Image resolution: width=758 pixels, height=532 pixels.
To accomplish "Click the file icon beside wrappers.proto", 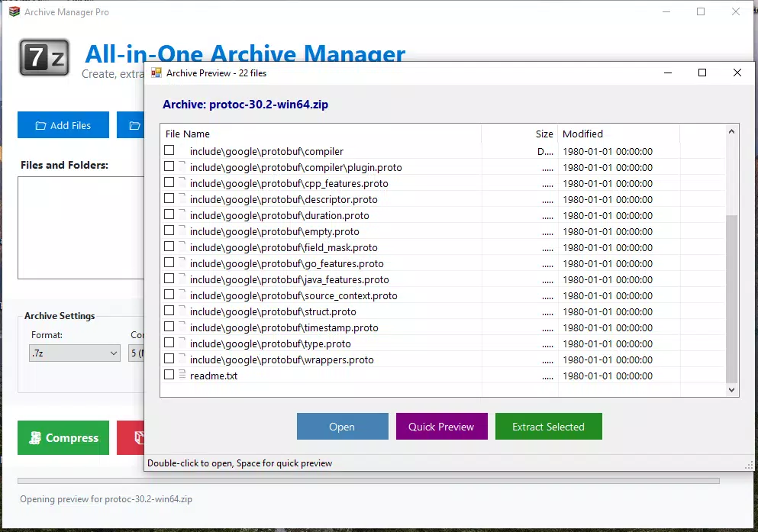I will coord(182,359).
